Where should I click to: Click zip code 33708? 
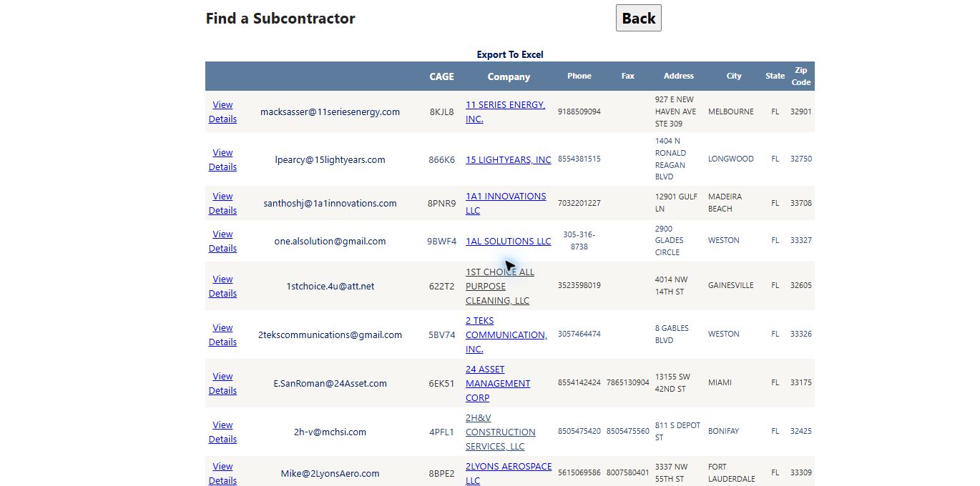(x=801, y=204)
